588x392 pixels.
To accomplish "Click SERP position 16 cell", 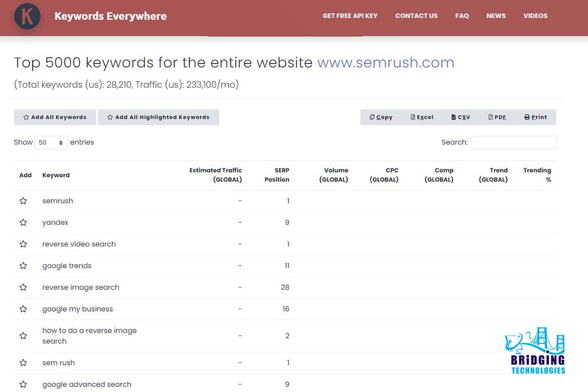I will pos(286,309).
